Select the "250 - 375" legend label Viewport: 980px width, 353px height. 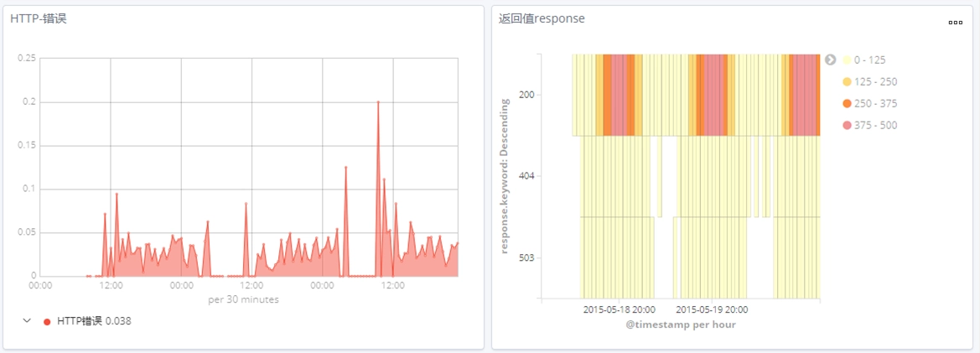(x=875, y=104)
